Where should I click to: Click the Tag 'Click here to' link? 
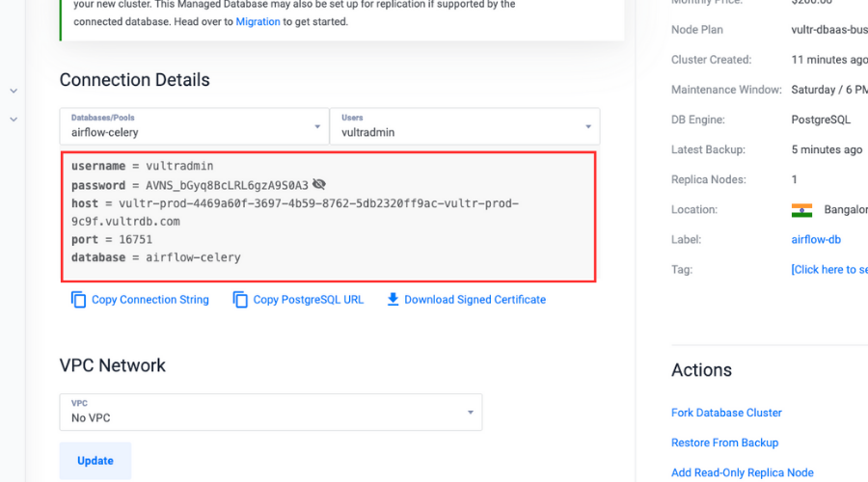pyautogui.click(x=829, y=270)
